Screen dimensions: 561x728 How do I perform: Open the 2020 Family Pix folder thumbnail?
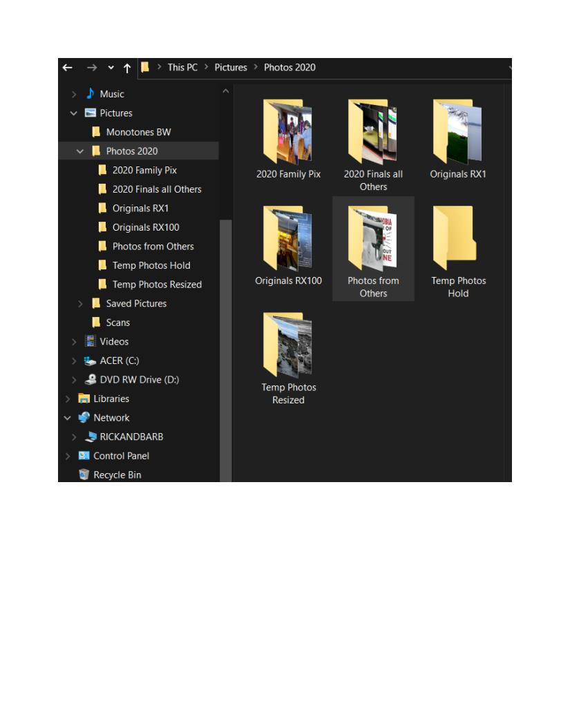[x=288, y=131]
